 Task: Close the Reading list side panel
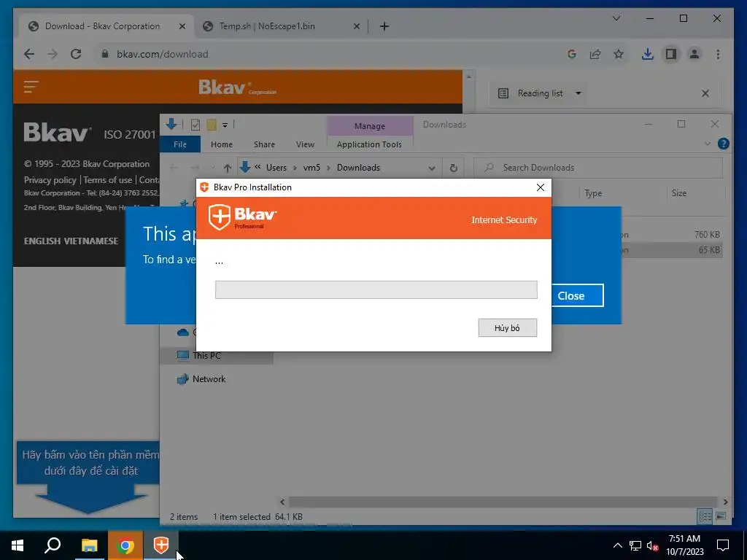coord(705,93)
